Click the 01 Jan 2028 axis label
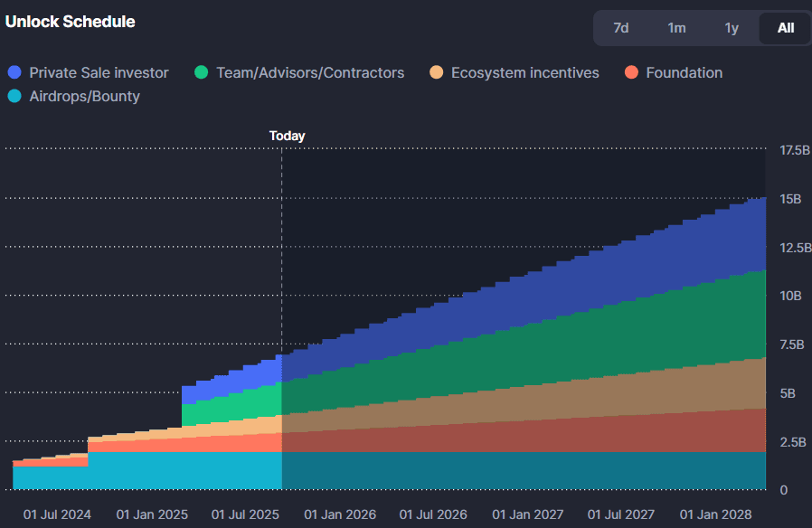 [x=715, y=514]
